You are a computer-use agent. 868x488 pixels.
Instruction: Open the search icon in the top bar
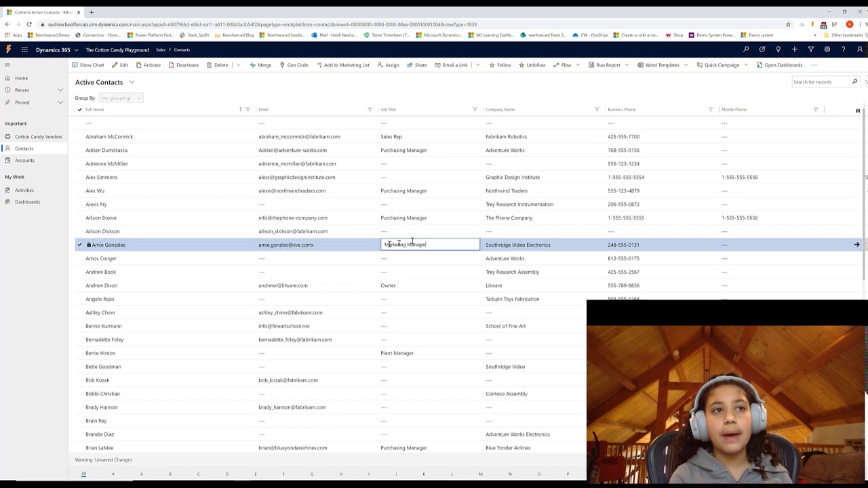tap(746, 49)
